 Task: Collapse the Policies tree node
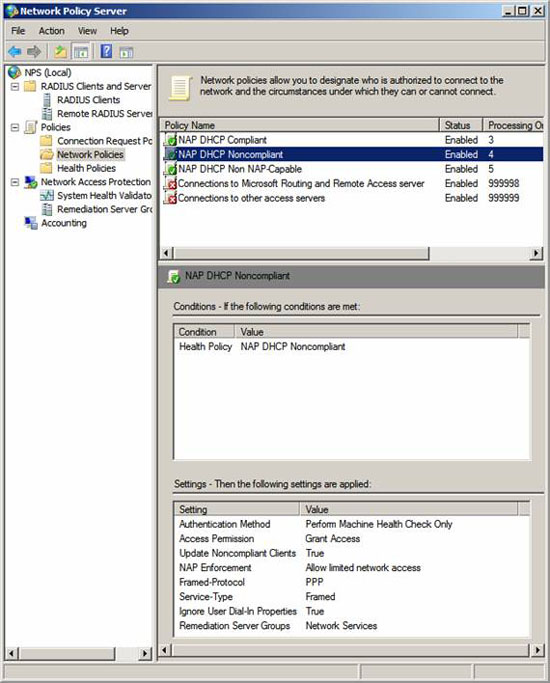15,127
